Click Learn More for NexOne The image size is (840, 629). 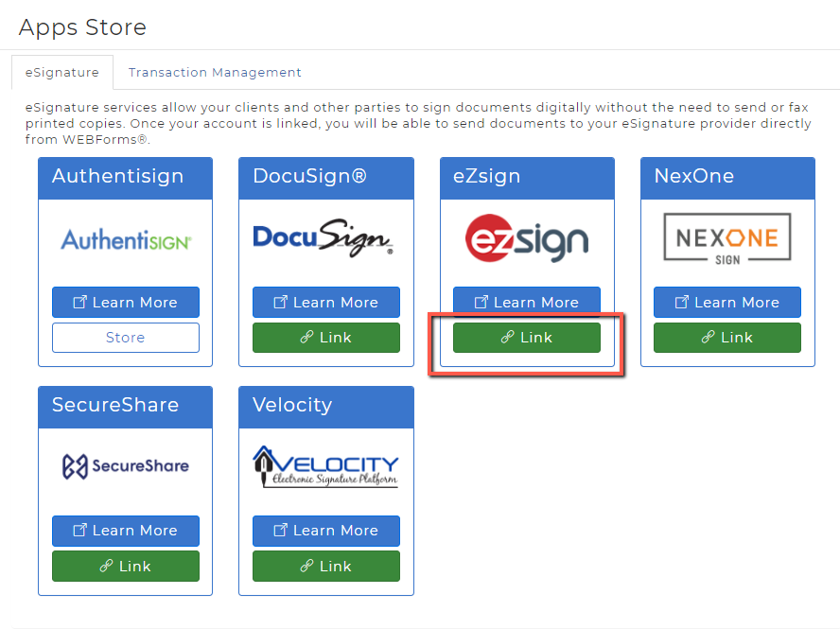point(727,302)
